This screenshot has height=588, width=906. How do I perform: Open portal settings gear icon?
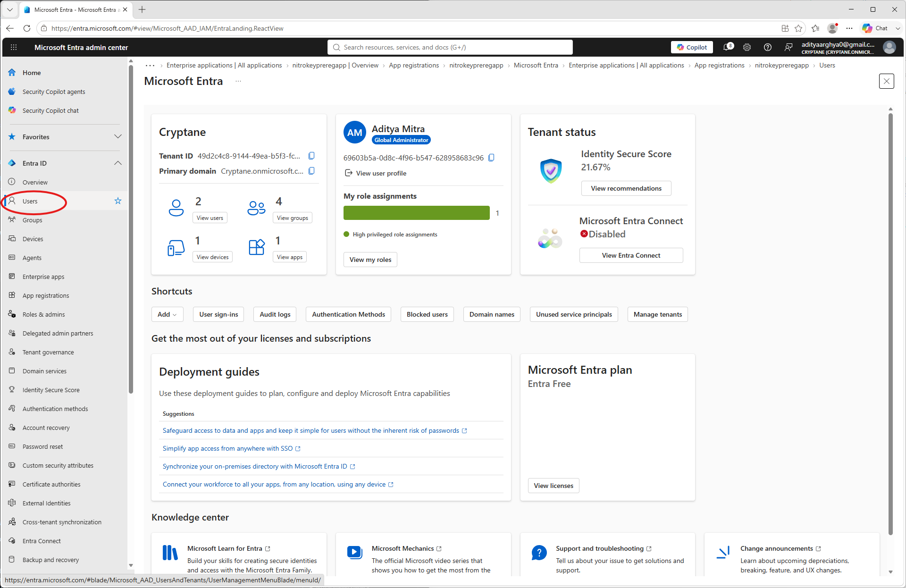[x=747, y=47]
